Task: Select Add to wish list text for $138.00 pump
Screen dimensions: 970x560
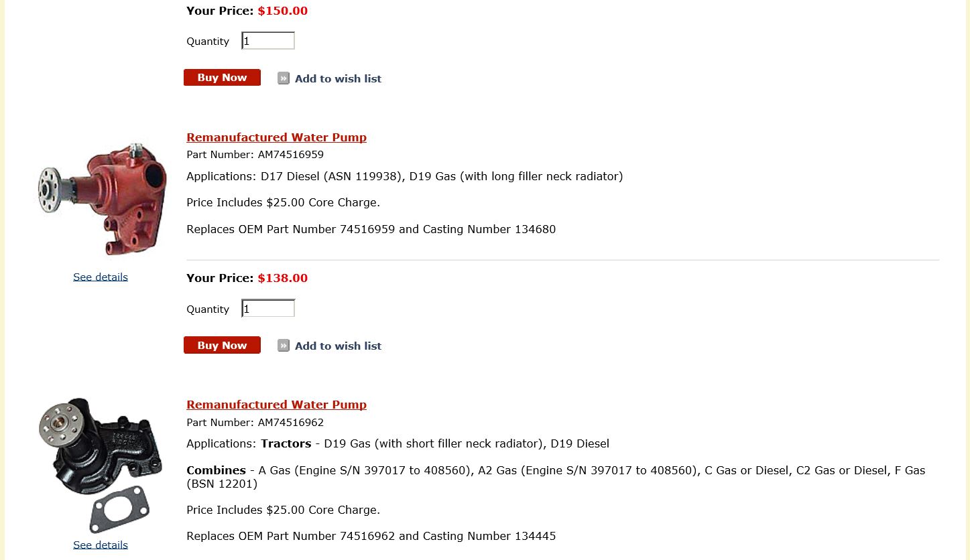Action: tap(338, 346)
